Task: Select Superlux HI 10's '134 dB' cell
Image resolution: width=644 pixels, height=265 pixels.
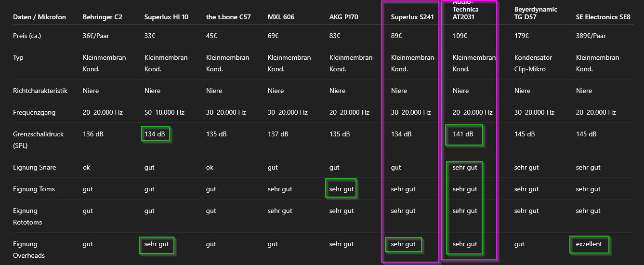Action: 155,134
